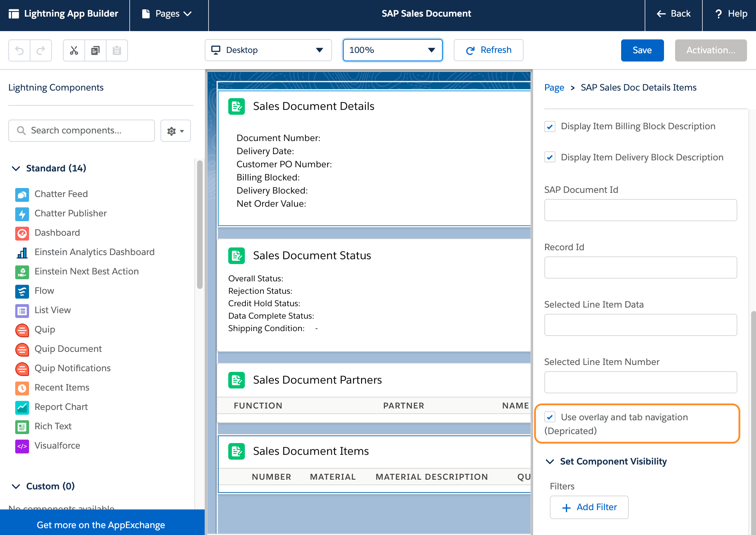756x535 pixels.
Task: Select the Sales Document Status title text
Action: point(312,255)
